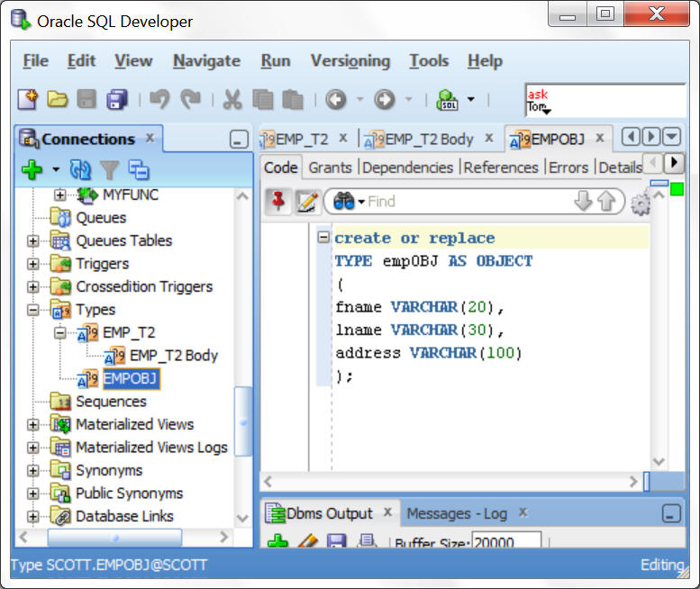Switch to the Grants tab
The height and width of the screenshot is (589, 700).
(x=330, y=168)
